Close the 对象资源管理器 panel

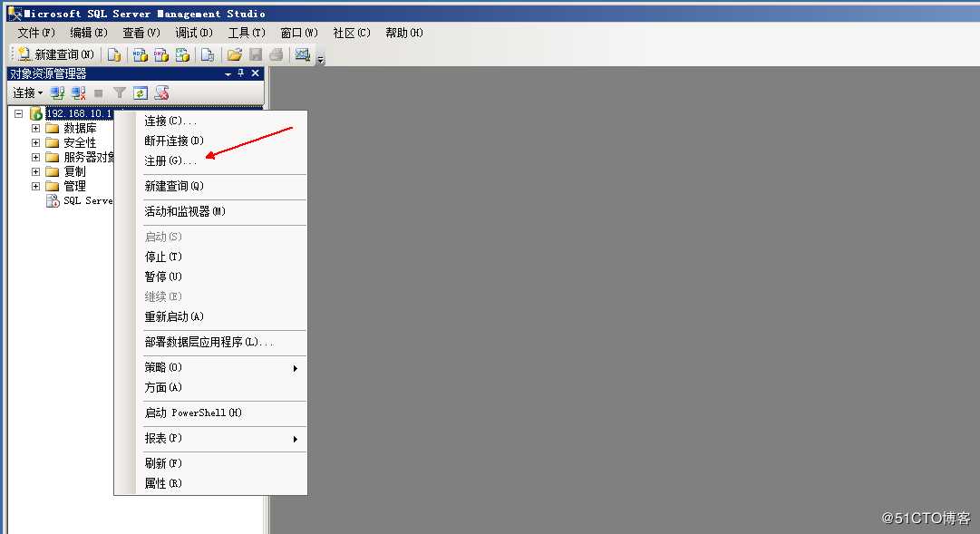255,73
